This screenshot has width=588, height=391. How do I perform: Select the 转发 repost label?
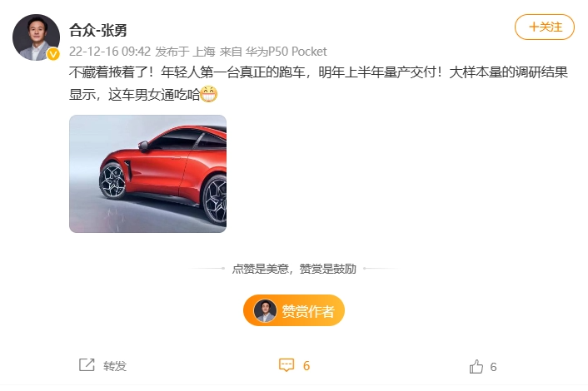point(115,366)
